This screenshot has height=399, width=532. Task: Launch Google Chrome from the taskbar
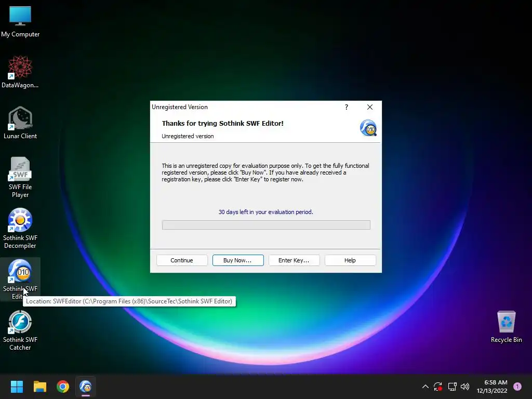point(63,387)
